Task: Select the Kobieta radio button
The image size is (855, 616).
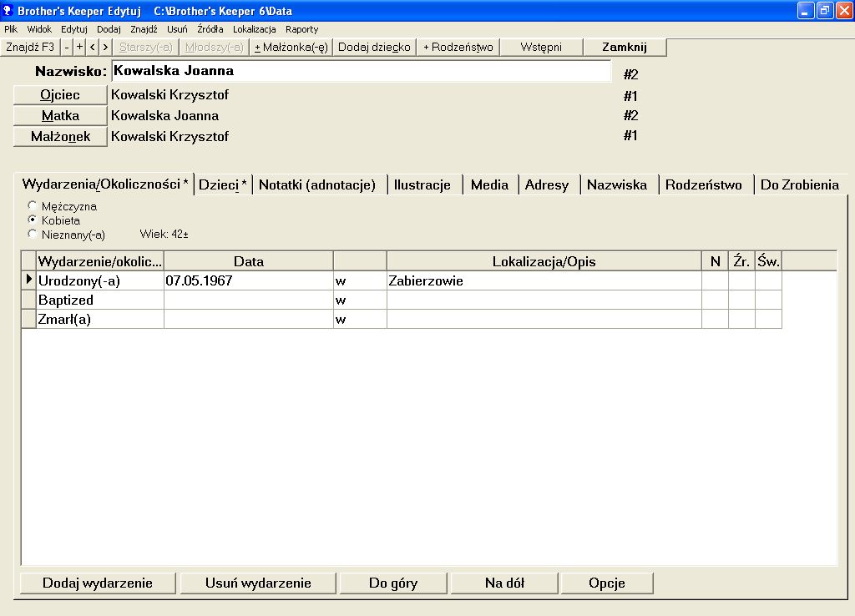Action: [33, 220]
